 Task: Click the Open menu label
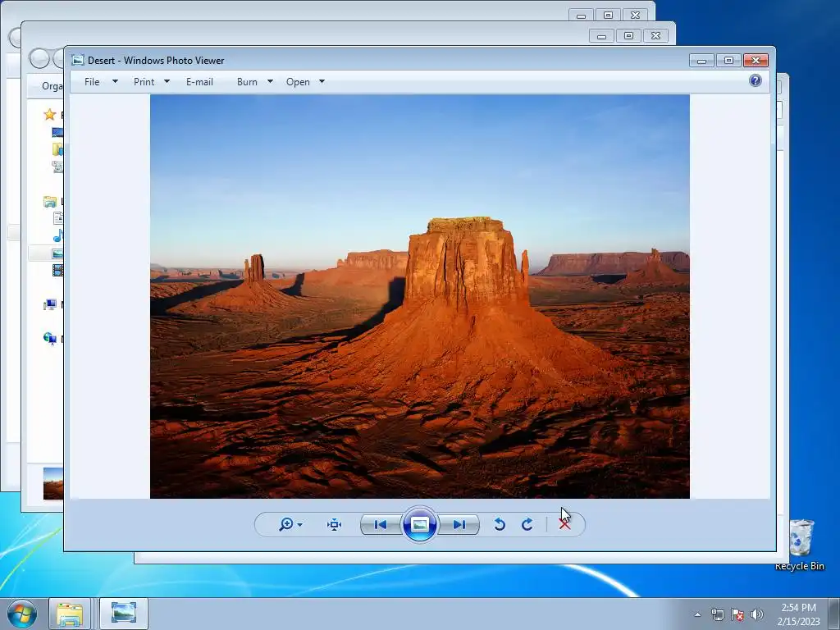[x=298, y=82]
